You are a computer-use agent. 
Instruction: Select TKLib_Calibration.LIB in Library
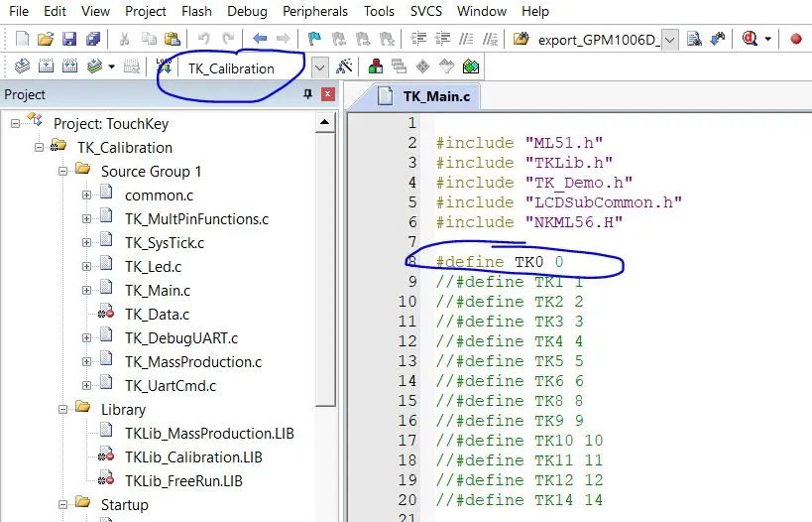click(193, 457)
